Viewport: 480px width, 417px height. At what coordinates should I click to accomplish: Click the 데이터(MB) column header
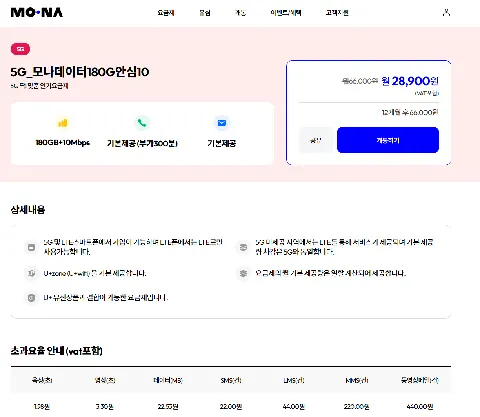pos(168,380)
